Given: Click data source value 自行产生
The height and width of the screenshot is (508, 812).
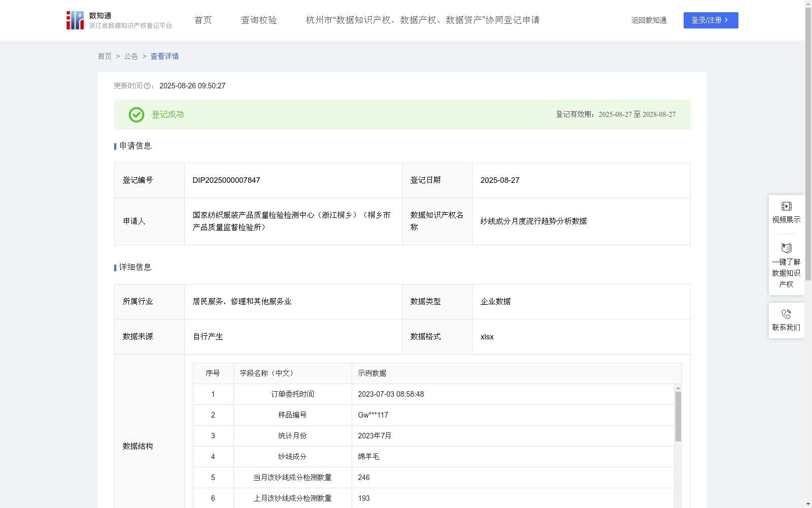Looking at the screenshot, I should (x=208, y=337).
